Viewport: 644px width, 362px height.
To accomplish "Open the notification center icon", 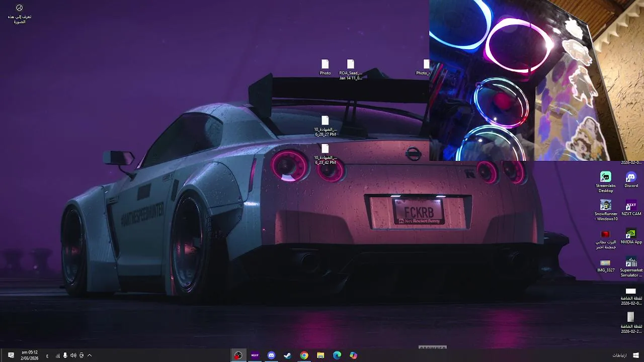I will [x=11, y=355].
